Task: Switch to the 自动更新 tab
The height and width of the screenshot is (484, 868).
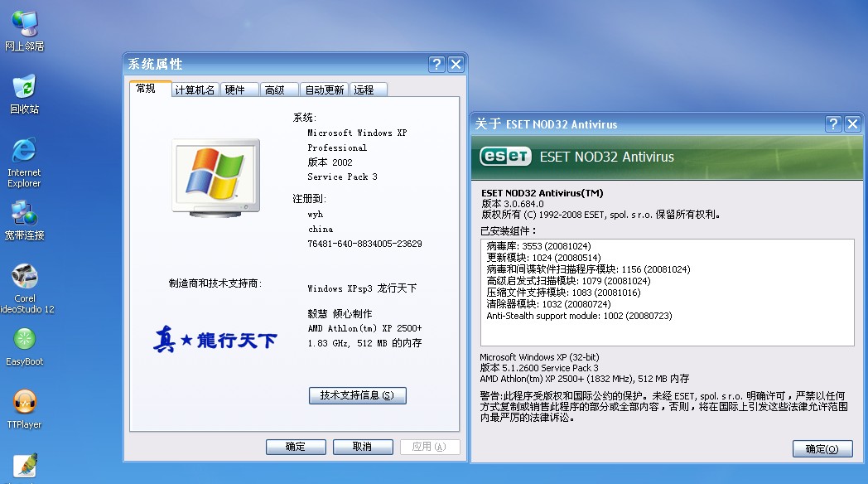Action: [325, 90]
